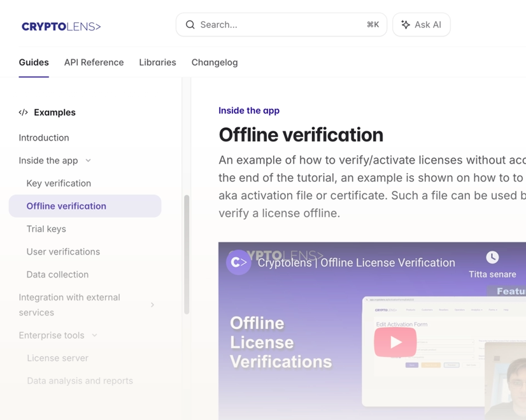The image size is (526, 420).
Task: Click the Integration with external services label
Action: pyautogui.click(x=69, y=305)
